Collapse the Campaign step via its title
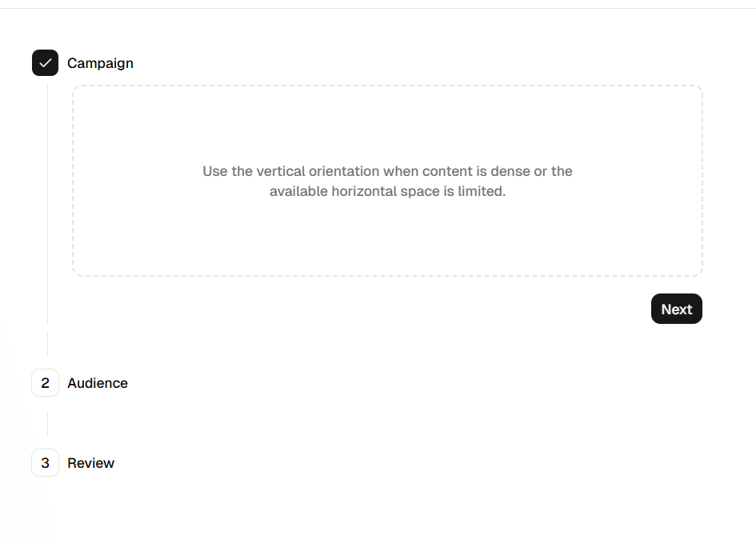 point(100,63)
